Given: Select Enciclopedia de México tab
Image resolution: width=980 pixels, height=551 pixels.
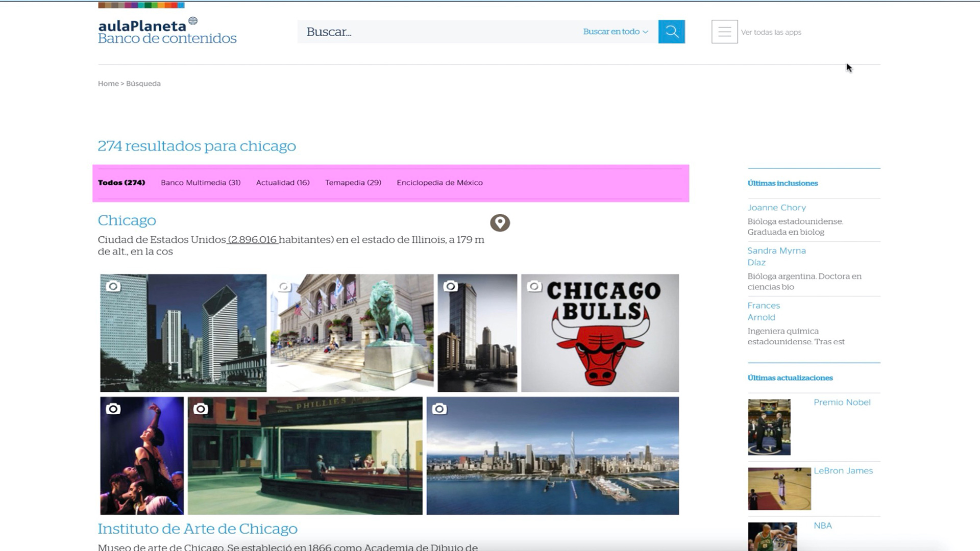Looking at the screenshot, I should [439, 183].
